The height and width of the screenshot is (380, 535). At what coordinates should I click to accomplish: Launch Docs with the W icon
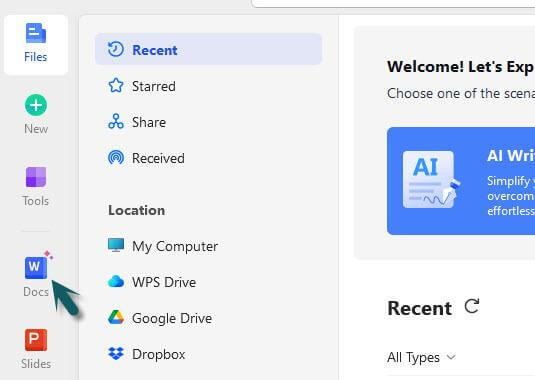click(x=36, y=267)
